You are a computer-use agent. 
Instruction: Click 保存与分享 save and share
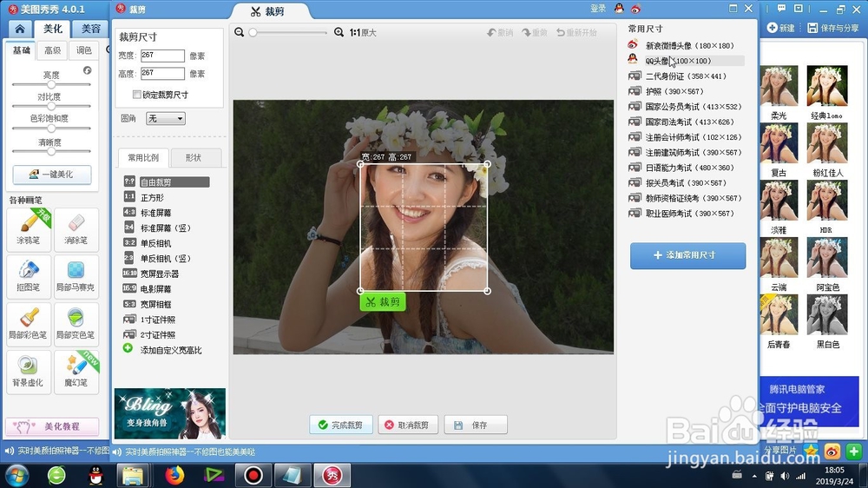tap(833, 28)
